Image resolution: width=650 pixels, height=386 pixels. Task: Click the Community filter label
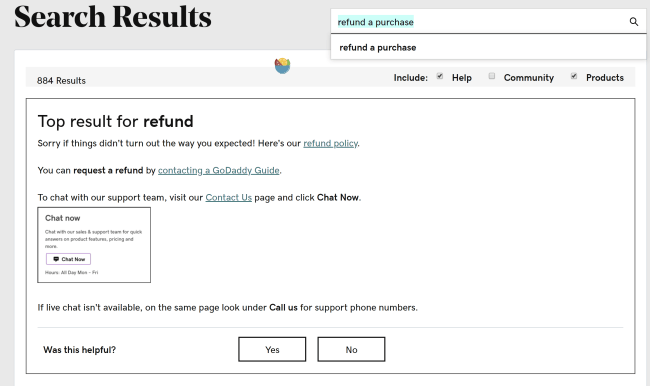point(529,78)
